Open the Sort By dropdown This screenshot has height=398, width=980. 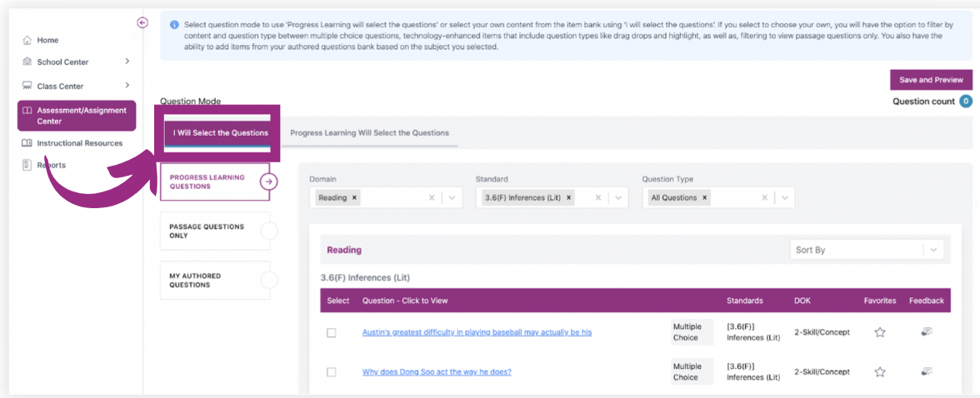pos(867,250)
